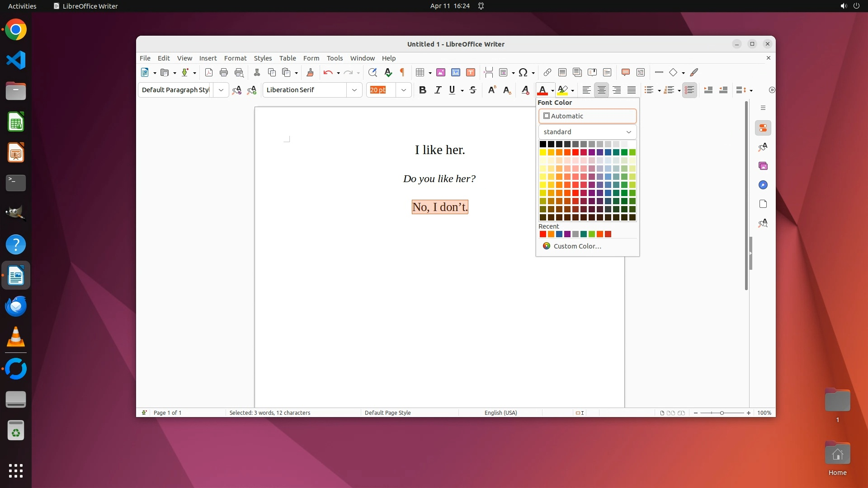Toggle Italic formatting
The image size is (868, 488).
pos(437,90)
